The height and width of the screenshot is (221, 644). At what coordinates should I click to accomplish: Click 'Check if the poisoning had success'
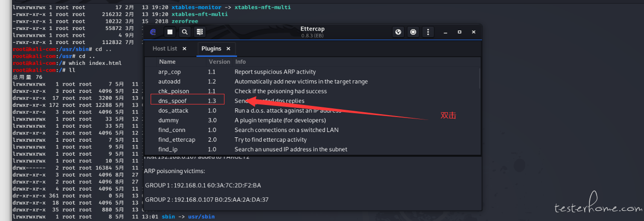point(280,91)
